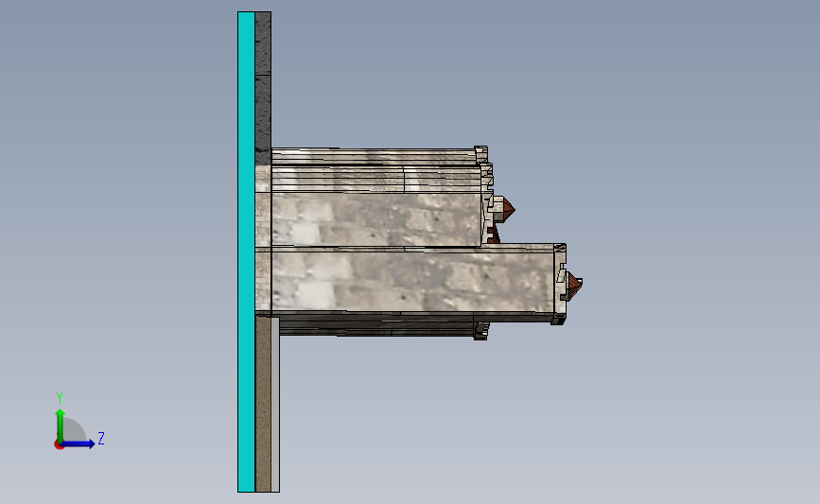This screenshot has height=504, width=820.
Task: Click the blue Z axis of the triad
Action: tap(78, 443)
